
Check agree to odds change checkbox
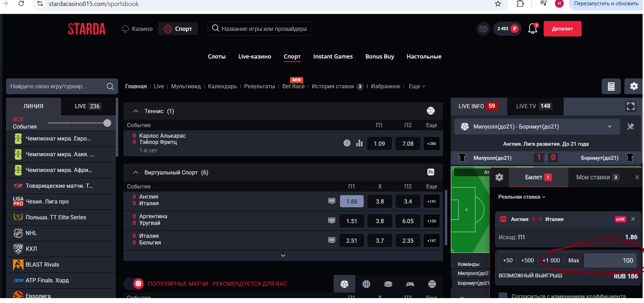[x=503, y=296]
